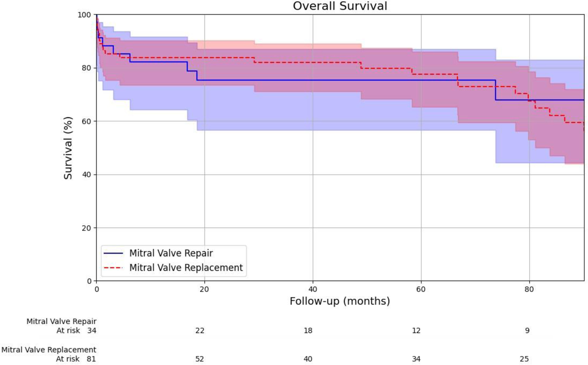Select the replacement at-risk count 52

pyautogui.click(x=200, y=359)
